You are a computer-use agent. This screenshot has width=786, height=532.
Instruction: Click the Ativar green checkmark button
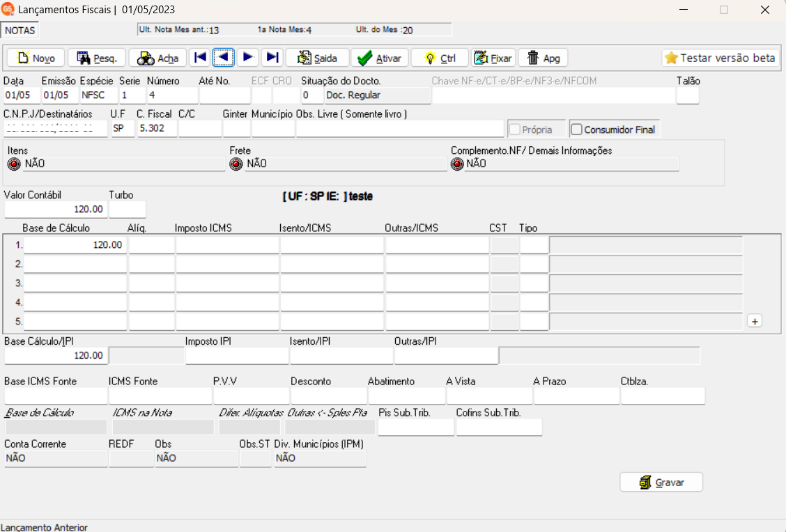coord(380,58)
